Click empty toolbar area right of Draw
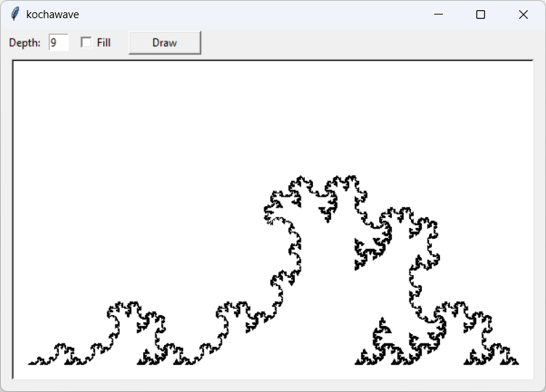 (363, 43)
